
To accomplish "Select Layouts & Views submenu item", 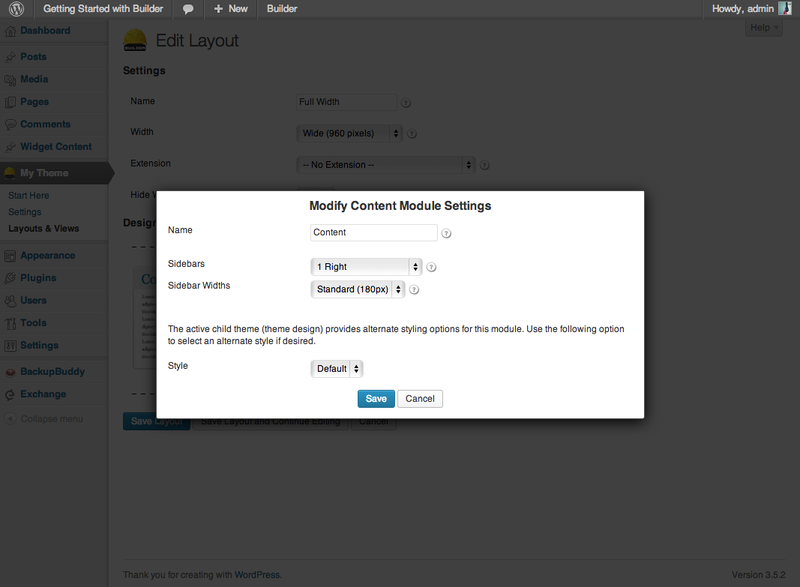I will point(43,228).
